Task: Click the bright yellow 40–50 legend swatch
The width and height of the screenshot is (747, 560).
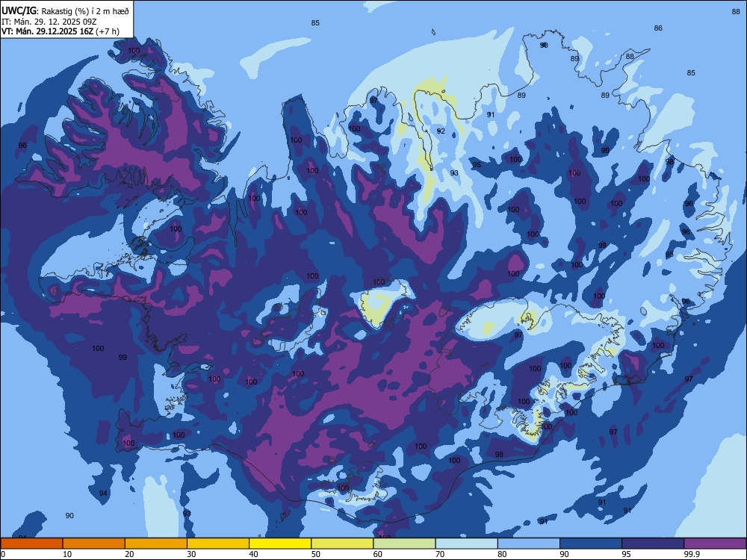Action: coord(280,544)
